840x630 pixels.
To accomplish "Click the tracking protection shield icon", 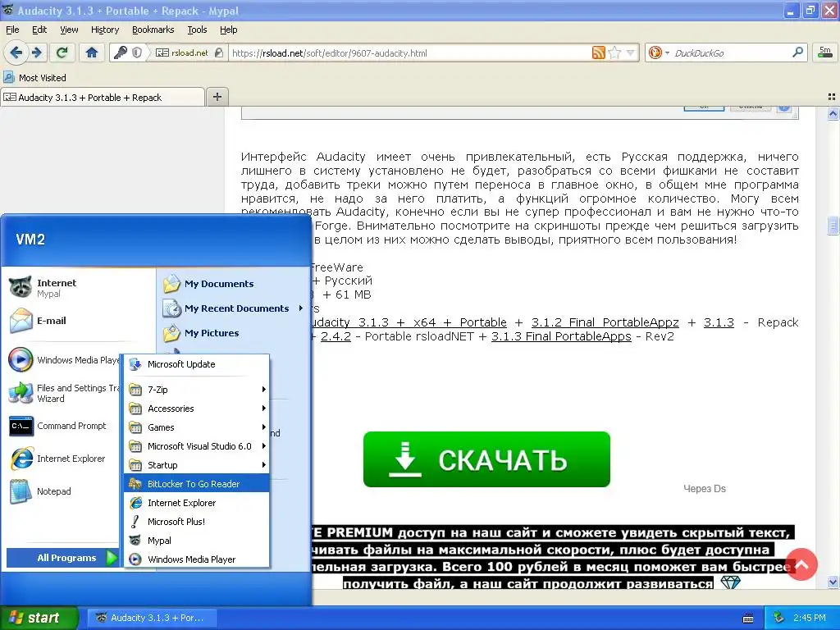I will (x=137, y=52).
